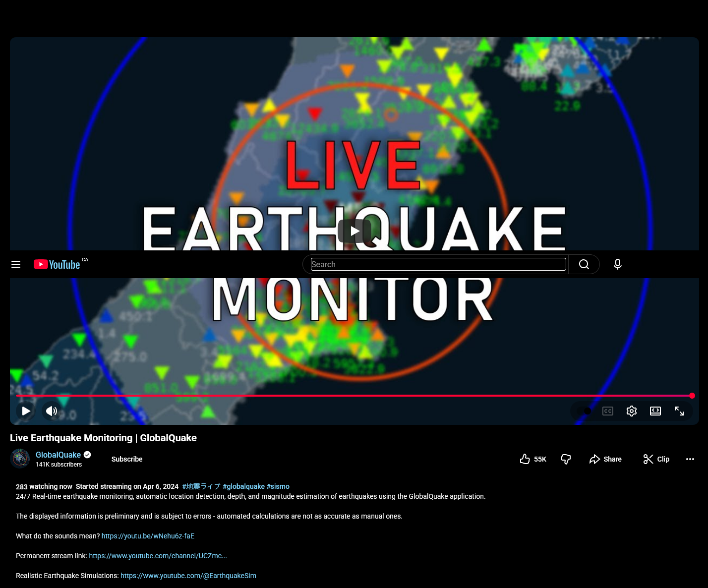Open the YouTube hamburger guide menu
This screenshot has width=708, height=588.
click(x=16, y=264)
